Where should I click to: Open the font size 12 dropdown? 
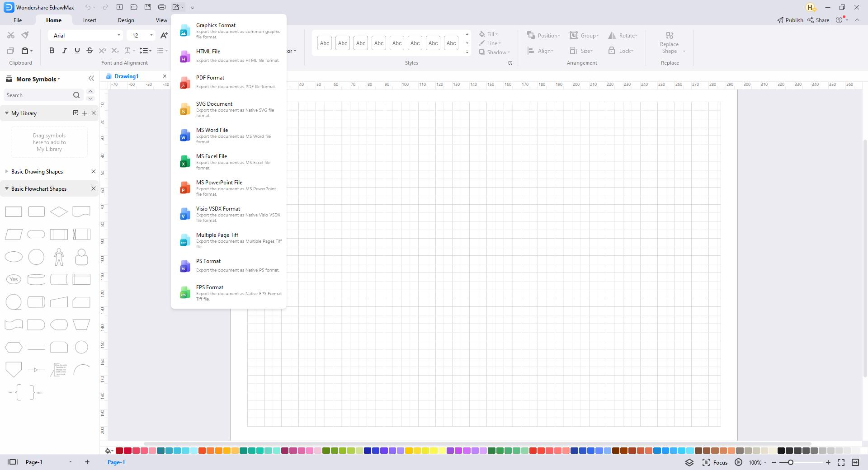point(151,35)
